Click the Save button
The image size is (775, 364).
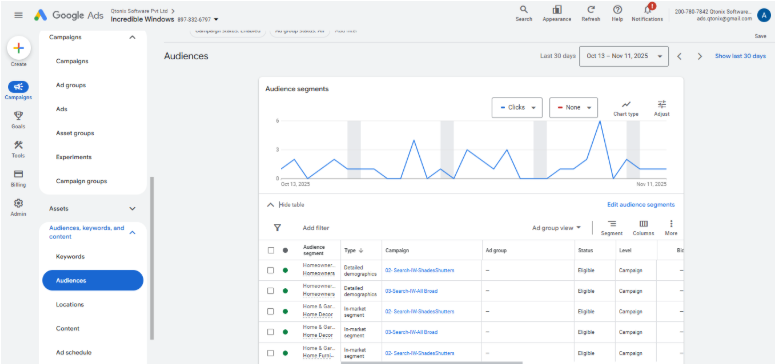point(760,36)
